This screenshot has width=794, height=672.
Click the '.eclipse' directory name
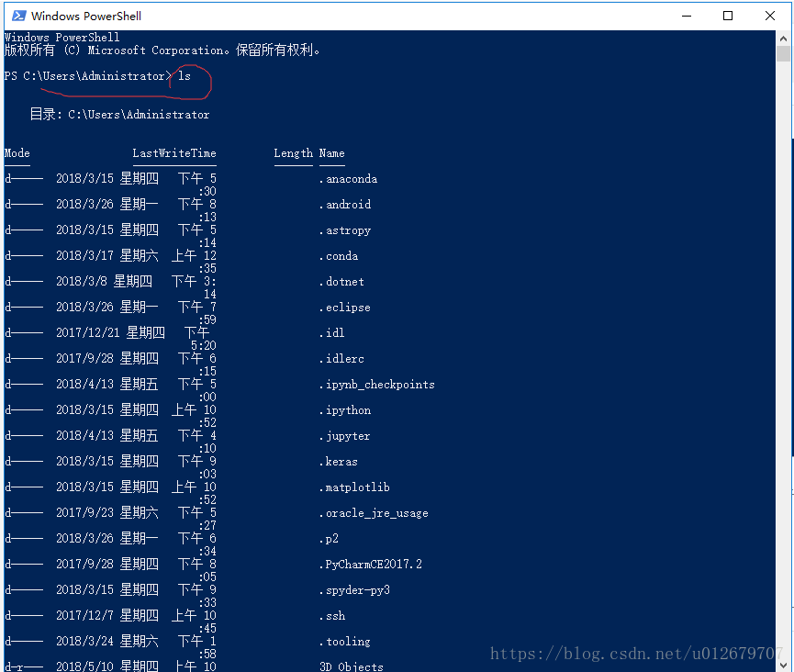pos(345,308)
